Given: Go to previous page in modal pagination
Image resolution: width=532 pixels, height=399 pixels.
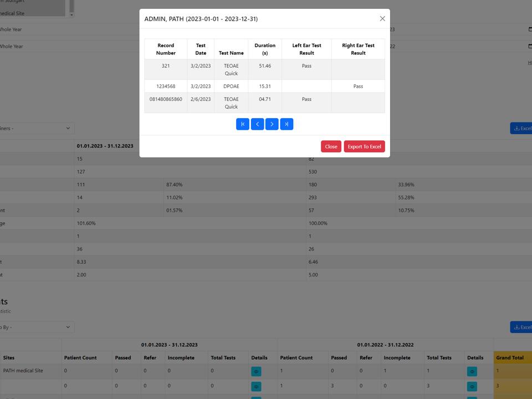Looking at the screenshot, I should coord(257,124).
